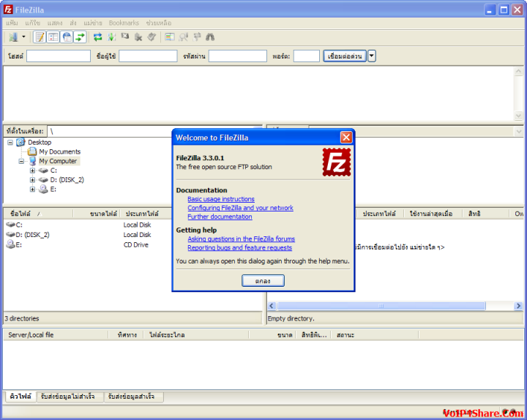Click remote pane scrollbar right arrow

coord(518,306)
